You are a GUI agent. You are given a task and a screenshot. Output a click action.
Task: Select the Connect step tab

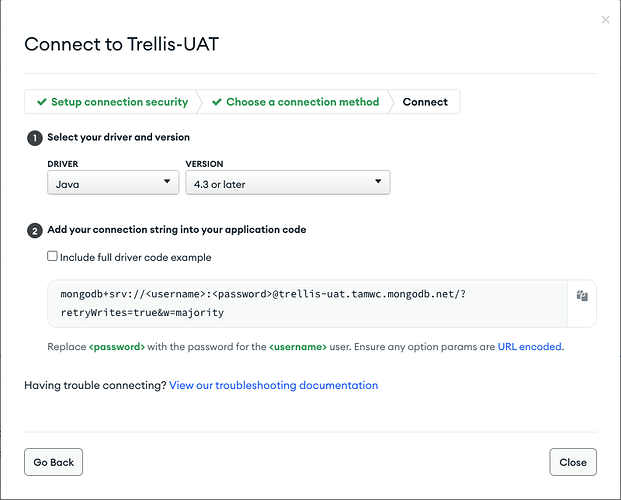point(426,102)
